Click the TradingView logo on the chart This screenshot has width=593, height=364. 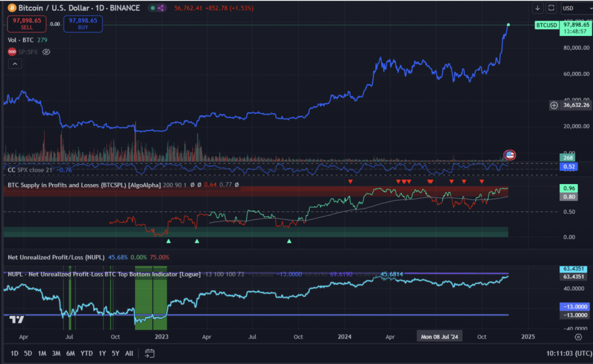17,319
